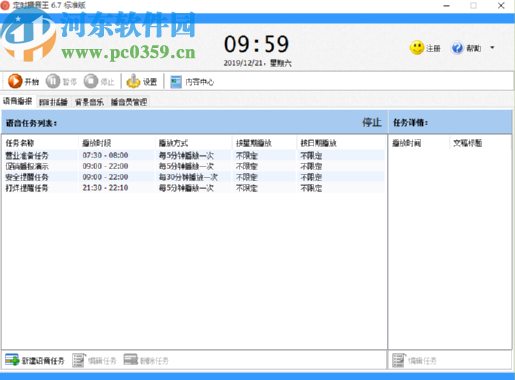Viewport: 515px width, 380px height.
Task: Click the orange 开始 start icon
Action: (x=15, y=81)
